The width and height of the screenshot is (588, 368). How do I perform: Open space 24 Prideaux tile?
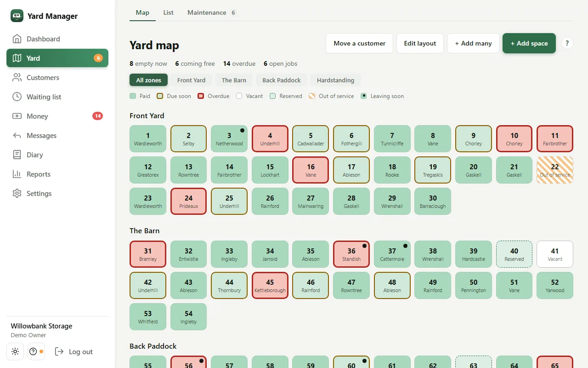pyautogui.click(x=189, y=201)
